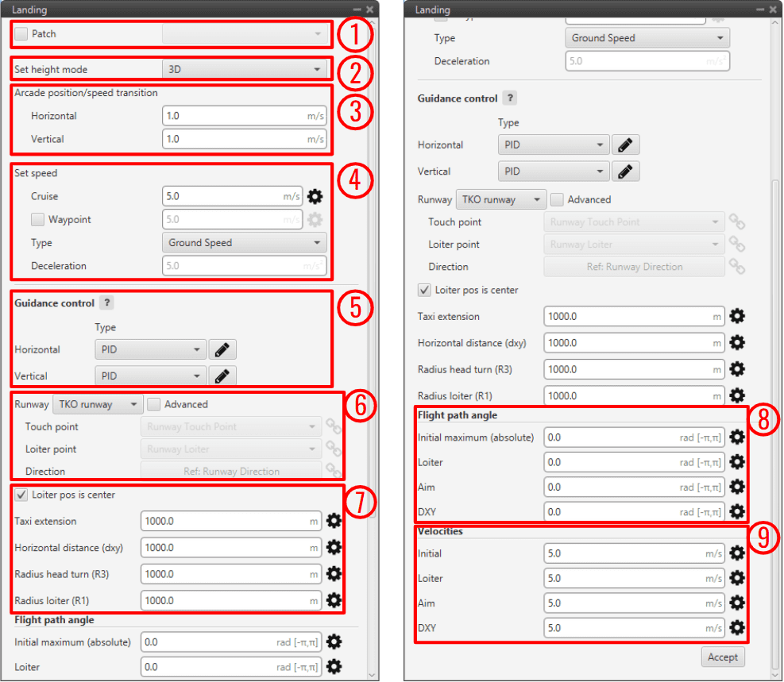784x682 pixels.
Task: Click gear icon for Flight path angle DXY
Action: 737,512
